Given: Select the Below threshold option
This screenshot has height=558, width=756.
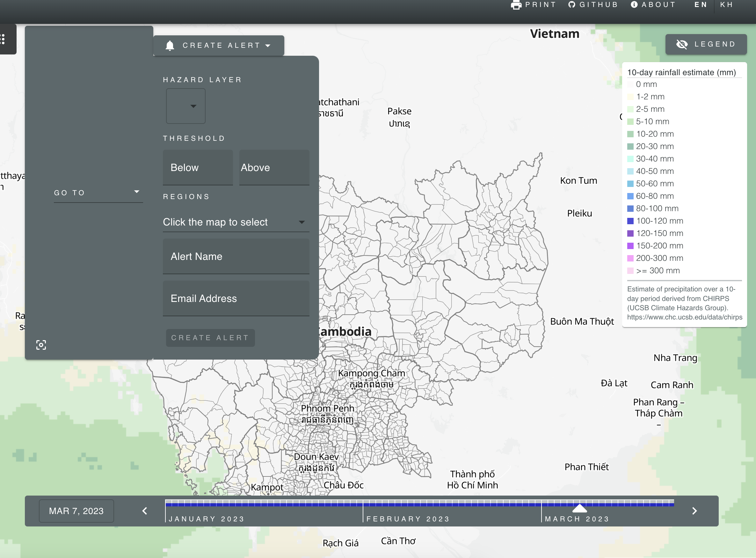Looking at the screenshot, I should pos(198,167).
